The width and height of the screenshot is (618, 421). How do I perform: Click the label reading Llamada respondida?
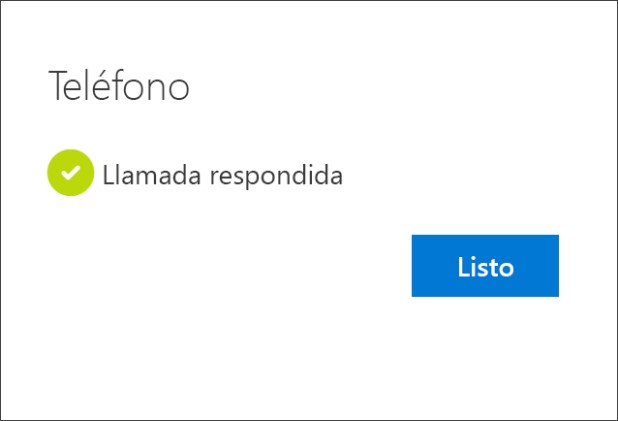[223, 176]
